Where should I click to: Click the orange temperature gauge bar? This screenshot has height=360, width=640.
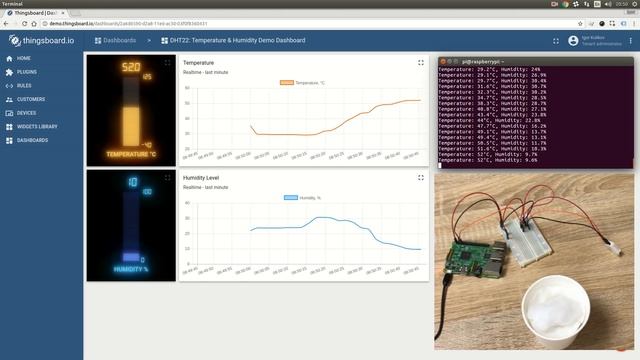[131, 126]
